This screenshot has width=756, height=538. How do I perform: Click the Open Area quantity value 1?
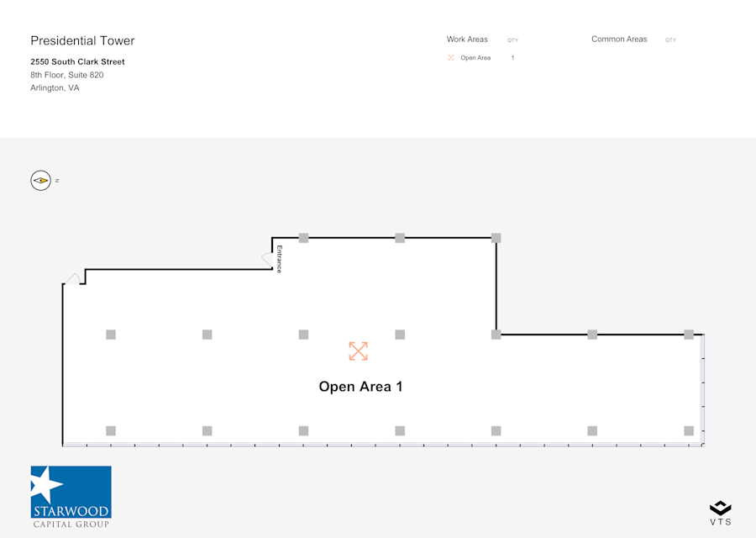click(512, 58)
